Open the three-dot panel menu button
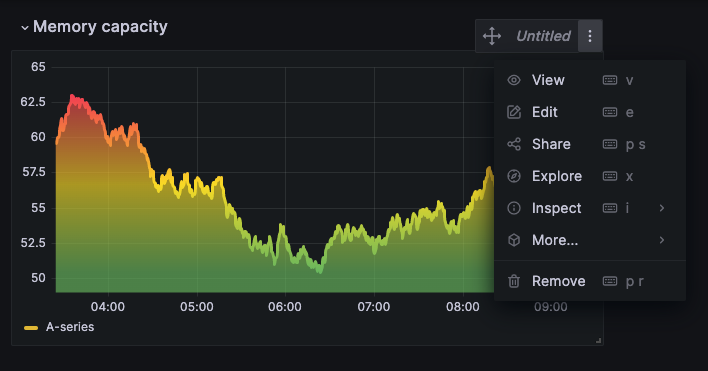 590,36
